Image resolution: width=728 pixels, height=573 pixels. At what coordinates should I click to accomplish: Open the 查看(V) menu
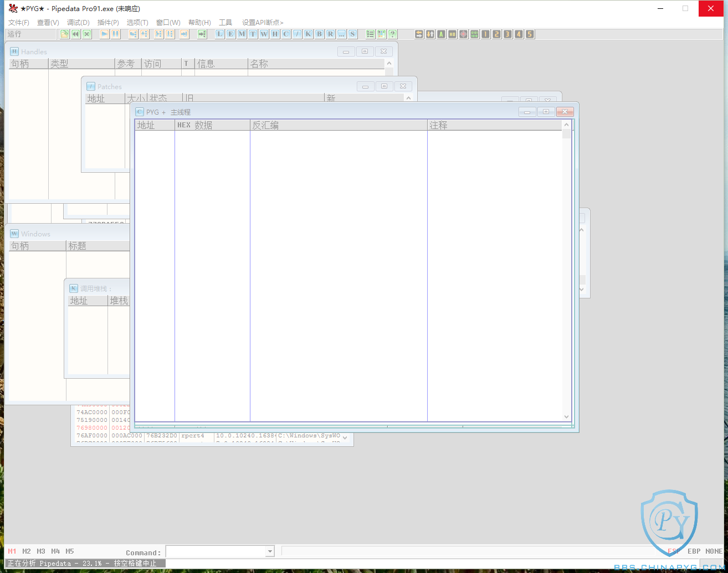tap(48, 23)
